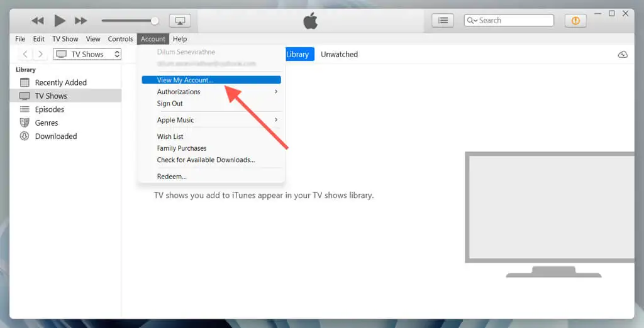Choose Redeem from the Account menu
Viewport: 644px width, 328px height.
(x=211, y=177)
